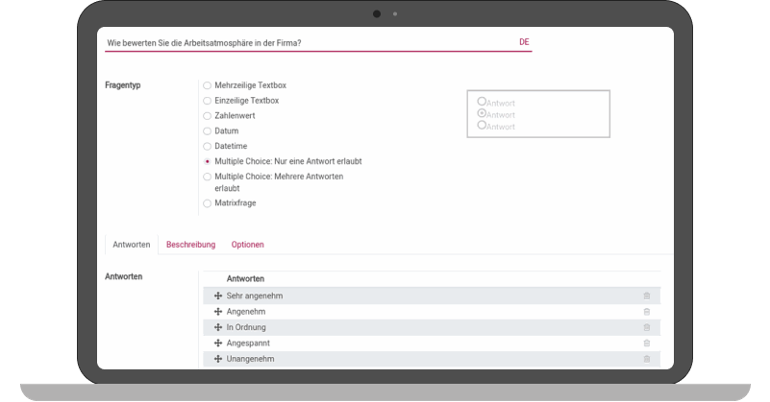Click the move handle for In Ordnung

point(218,327)
